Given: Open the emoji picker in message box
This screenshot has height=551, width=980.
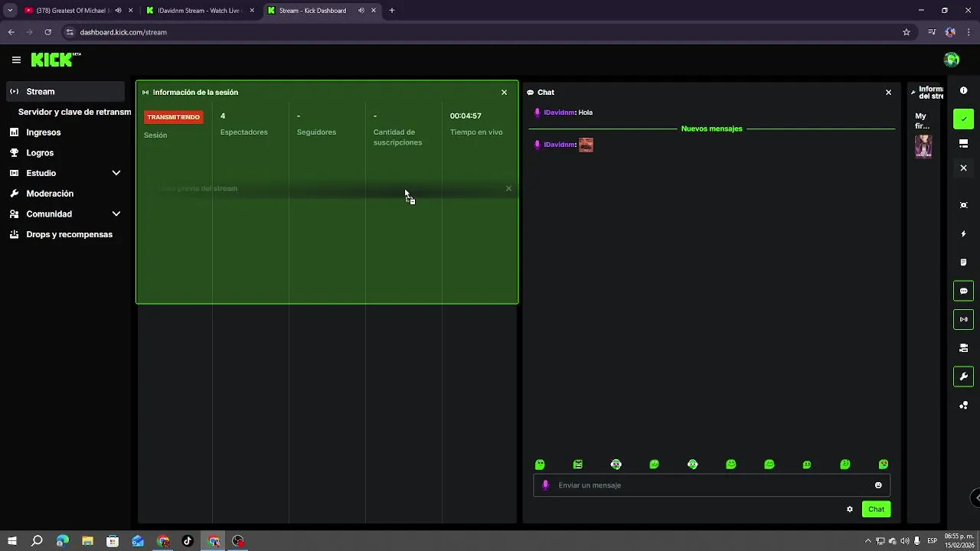Looking at the screenshot, I should pyautogui.click(x=878, y=485).
